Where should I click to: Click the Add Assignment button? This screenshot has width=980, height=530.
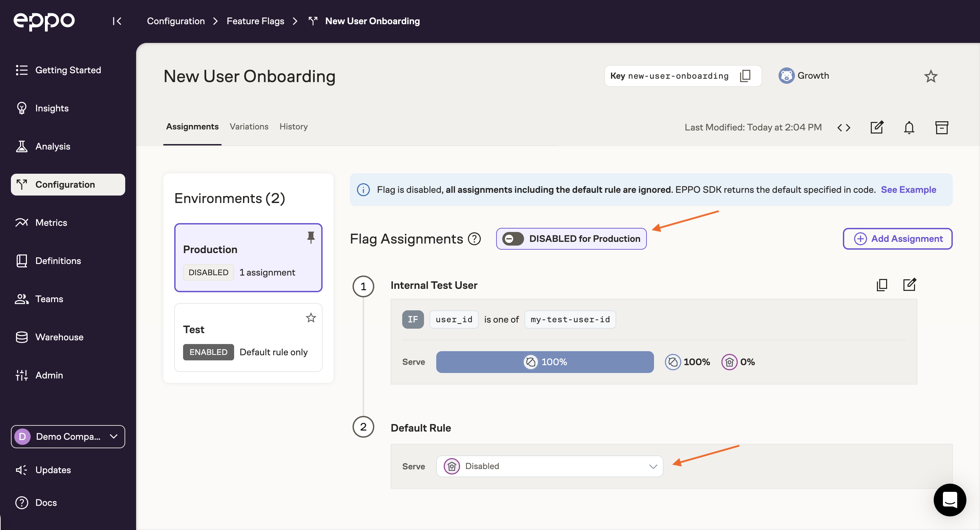coord(898,238)
